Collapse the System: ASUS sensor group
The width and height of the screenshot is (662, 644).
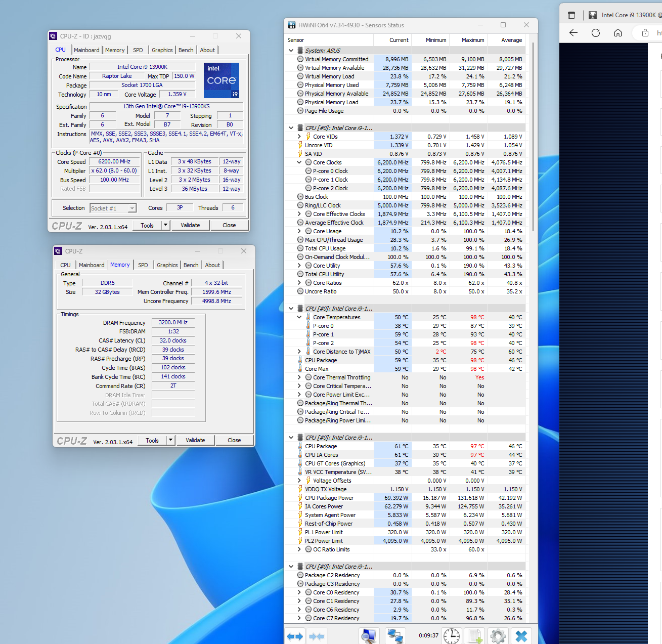click(291, 51)
